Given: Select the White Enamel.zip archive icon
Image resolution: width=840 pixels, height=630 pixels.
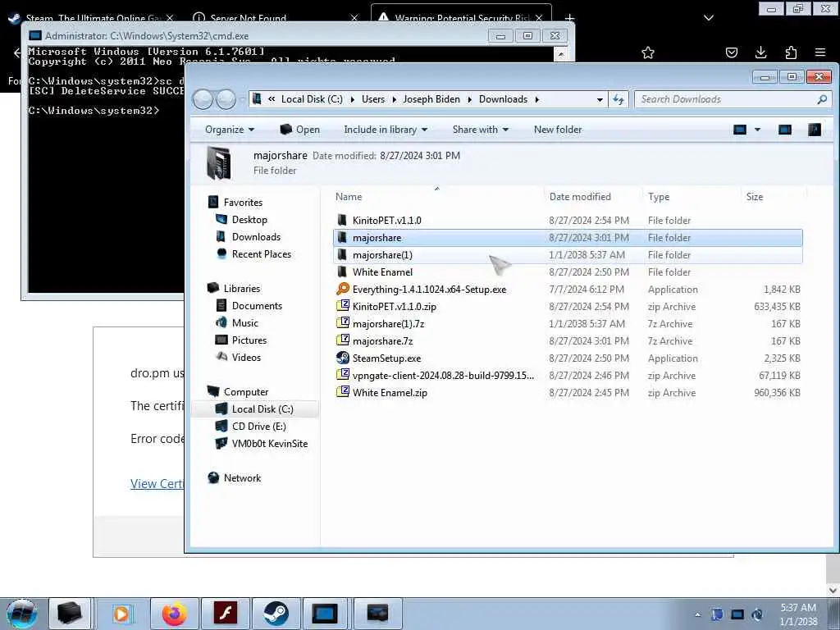Looking at the screenshot, I should [342, 392].
